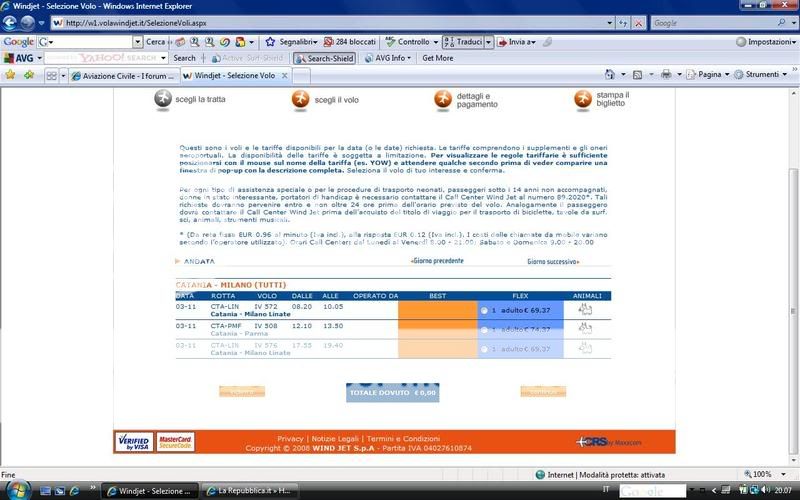This screenshot has height=500, width=800.
Task: Click the animal icon for flight IV 508
Action: pos(586,328)
